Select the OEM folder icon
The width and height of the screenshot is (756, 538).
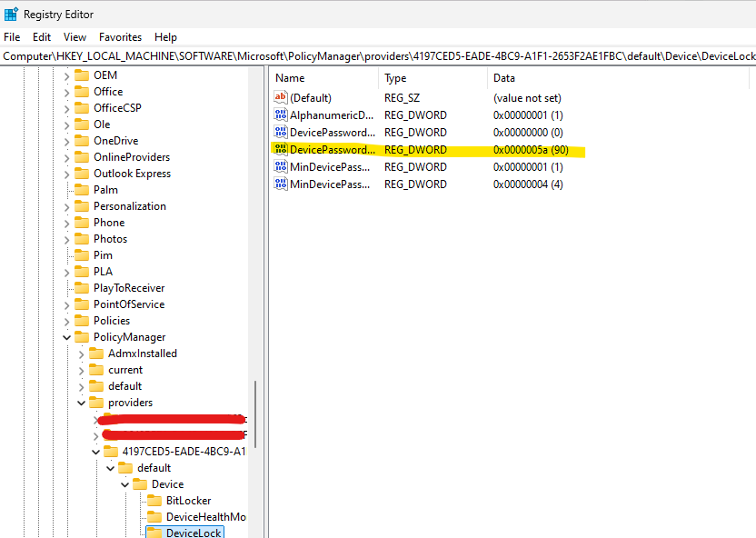coord(82,75)
